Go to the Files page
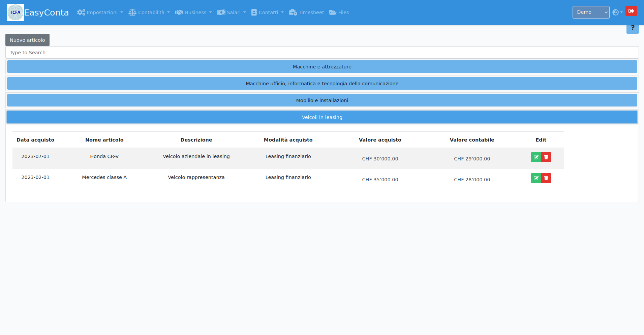 click(339, 12)
